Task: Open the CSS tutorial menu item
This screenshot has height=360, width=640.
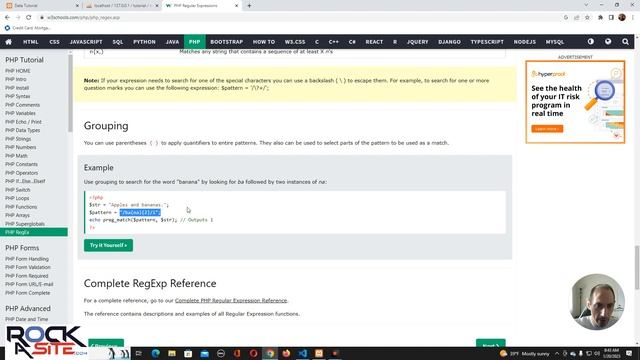Action: 54,42
